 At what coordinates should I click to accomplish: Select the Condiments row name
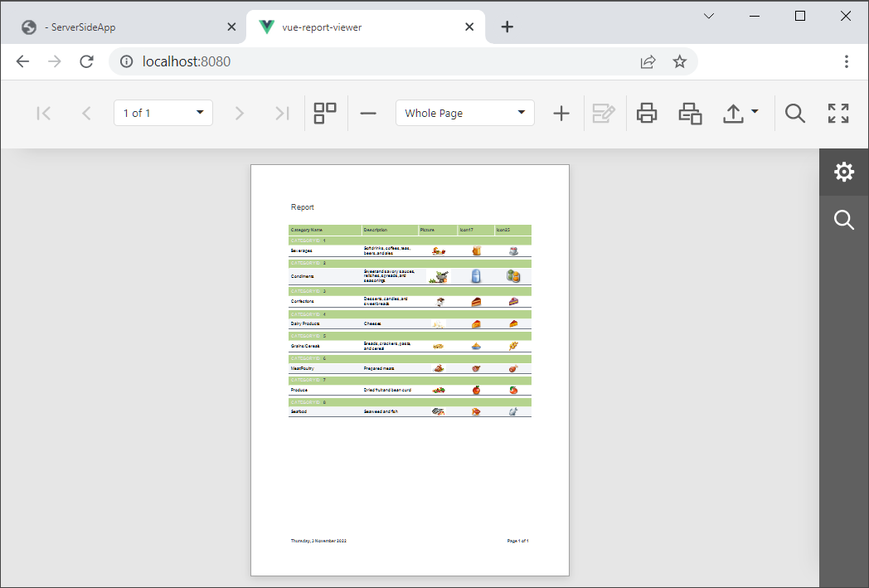(x=302, y=276)
